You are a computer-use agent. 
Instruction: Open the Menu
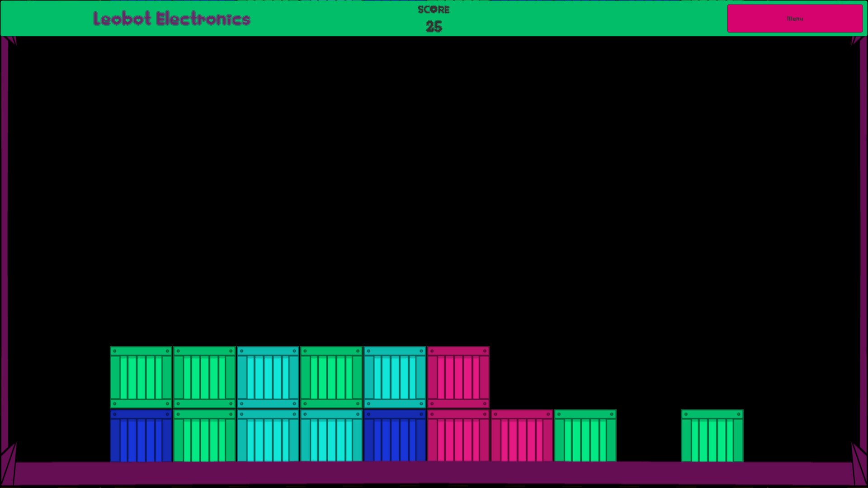pos(794,19)
